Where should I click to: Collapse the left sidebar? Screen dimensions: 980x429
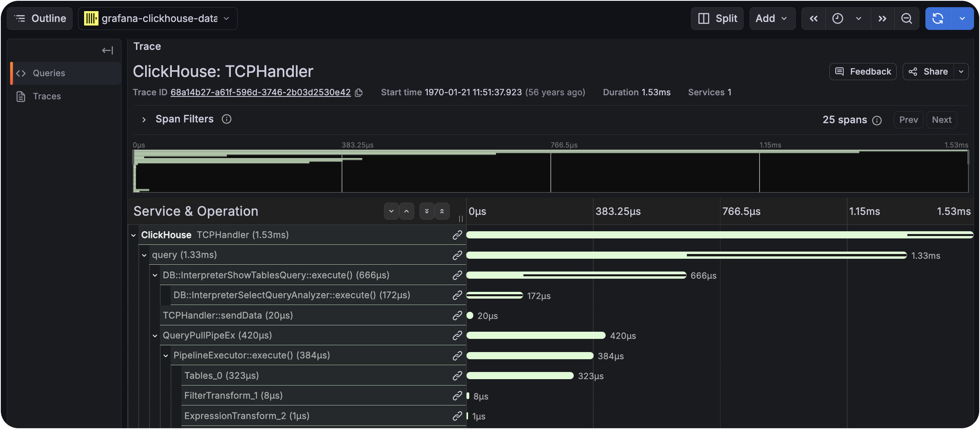[x=107, y=50]
